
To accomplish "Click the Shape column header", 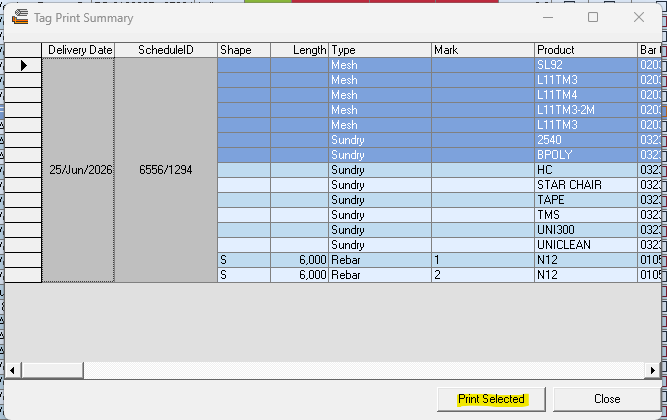I will [x=244, y=50].
